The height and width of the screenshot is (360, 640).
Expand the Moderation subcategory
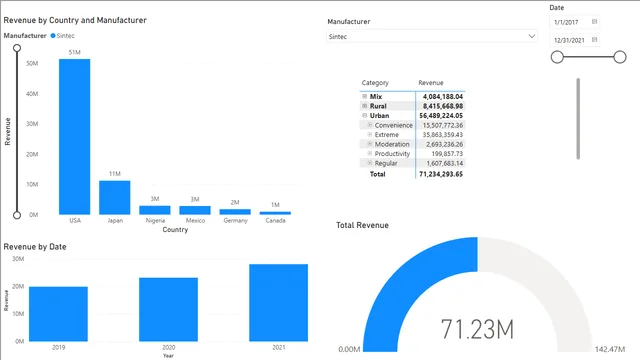[x=370, y=144]
